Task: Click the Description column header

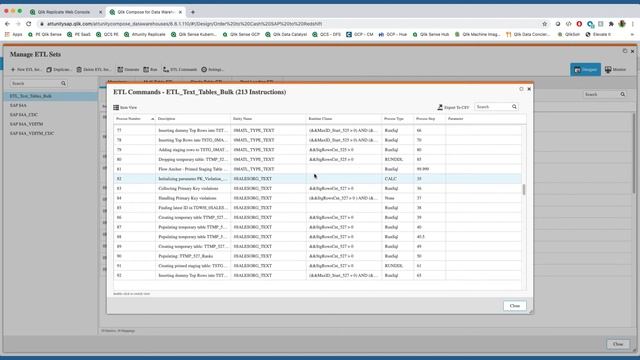Action: click(193, 119)
